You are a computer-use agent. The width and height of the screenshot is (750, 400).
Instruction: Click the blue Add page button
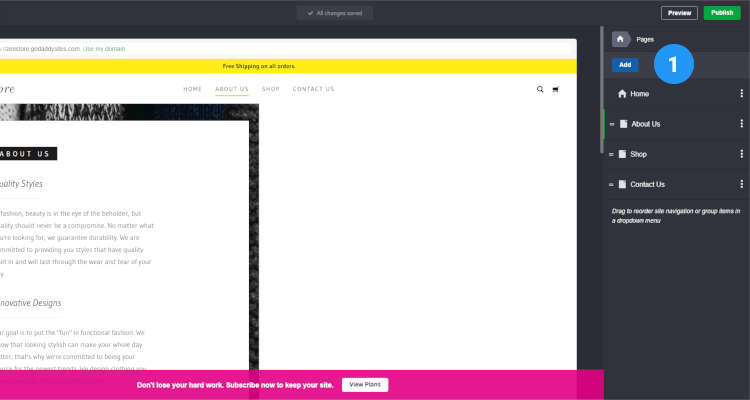tap(625, 65)
